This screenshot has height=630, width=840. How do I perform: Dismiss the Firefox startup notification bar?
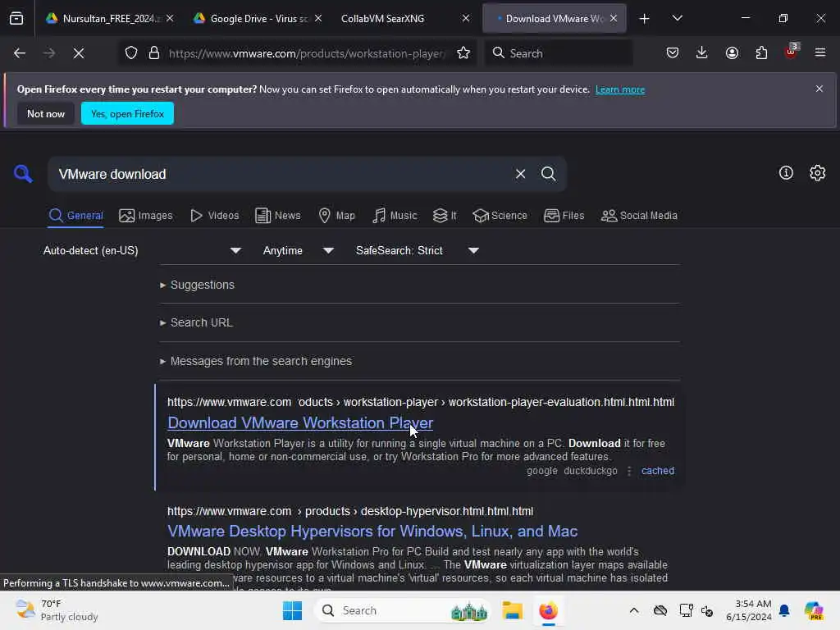click(819, 89)
